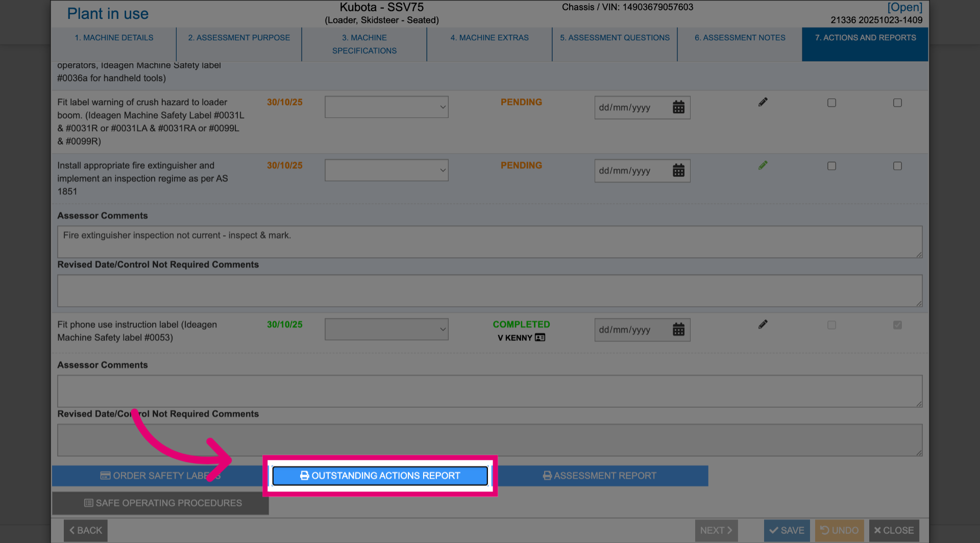Toggle checked box in phone use label row
980x543 pixels.
(x=897, y=325)
